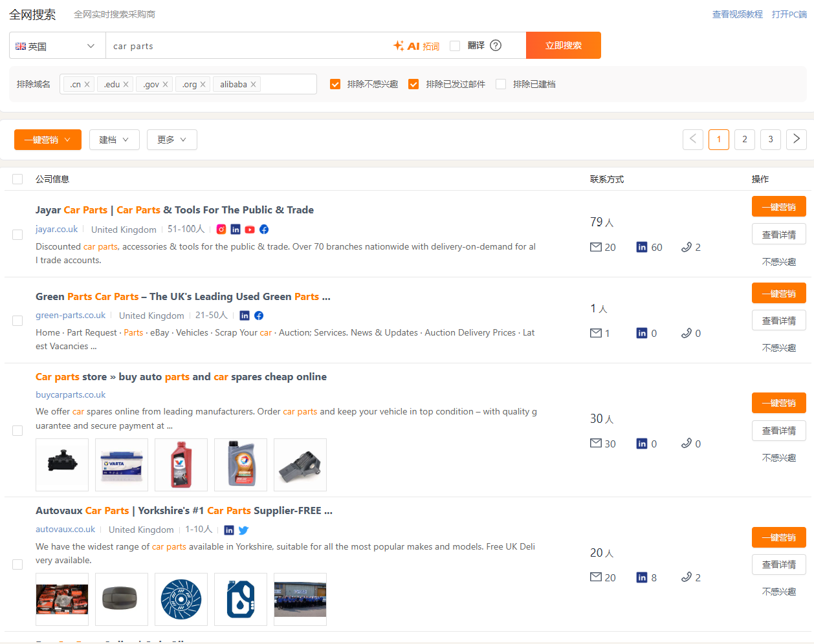Click buycarparts email envelope icon
This screenshot has height=644, width=814.
(x=596, y=443)
